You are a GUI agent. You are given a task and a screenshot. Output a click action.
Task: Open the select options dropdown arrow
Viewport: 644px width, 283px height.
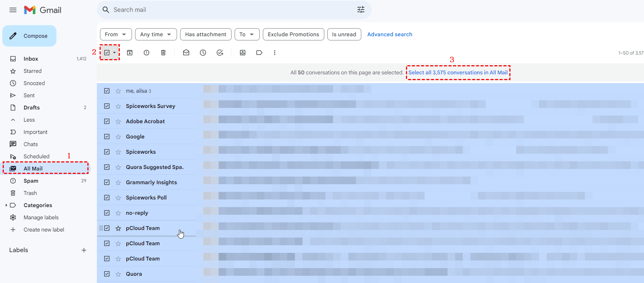coord(114,53)
